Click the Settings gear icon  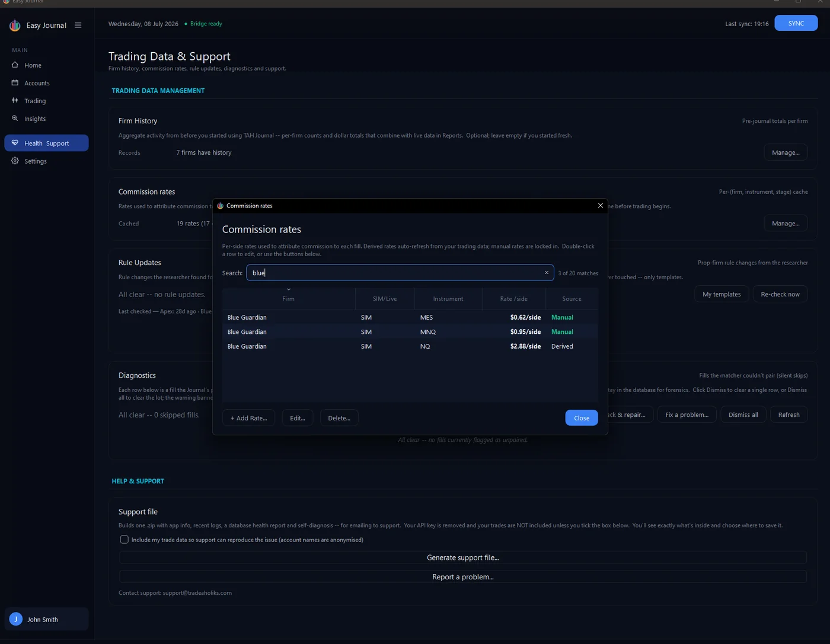[x=15, y=161]
